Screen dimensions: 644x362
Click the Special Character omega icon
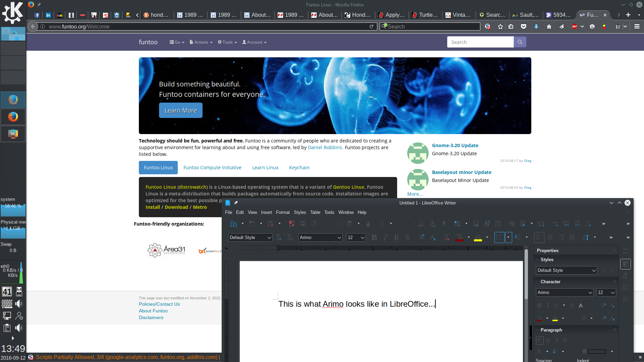pyautogui.click(x=541, y=224)
